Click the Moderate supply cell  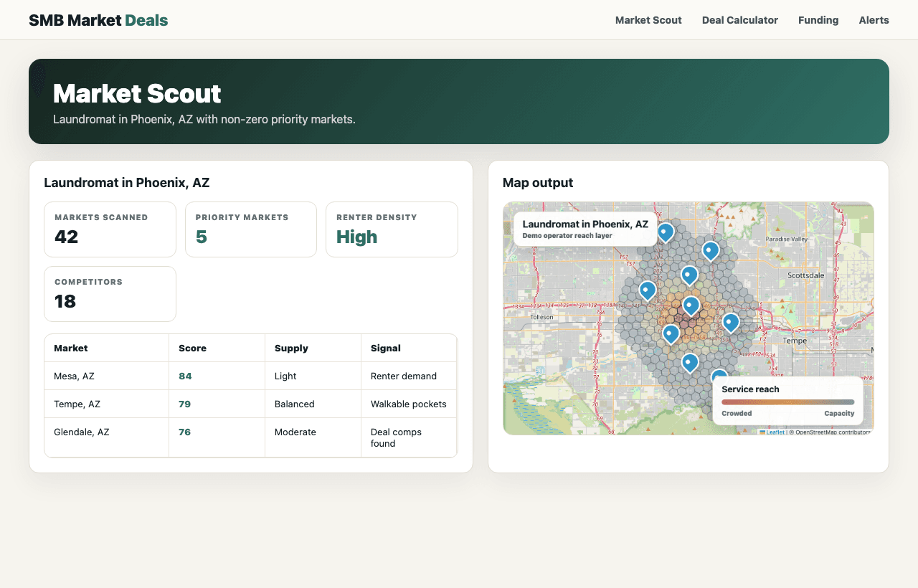313,437
